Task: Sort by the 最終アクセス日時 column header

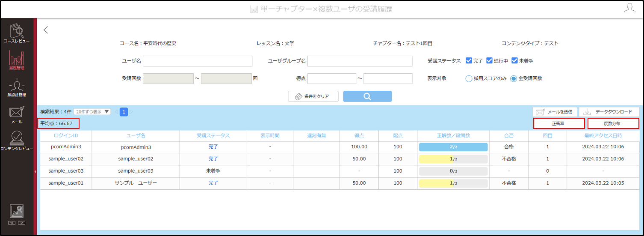Action: coord(603,135)
